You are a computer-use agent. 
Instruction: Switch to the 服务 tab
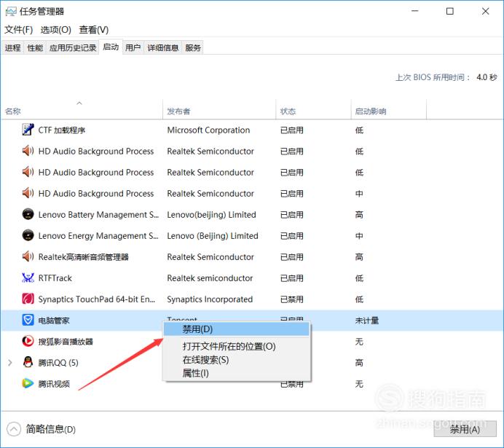click(193, 48)
